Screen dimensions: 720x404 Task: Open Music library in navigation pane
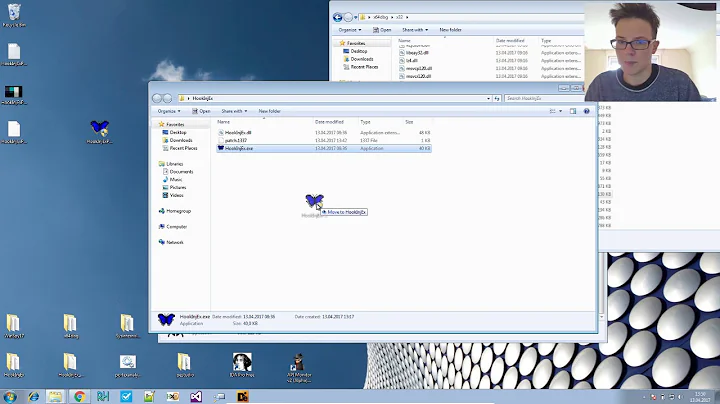[x=175, y=180]
